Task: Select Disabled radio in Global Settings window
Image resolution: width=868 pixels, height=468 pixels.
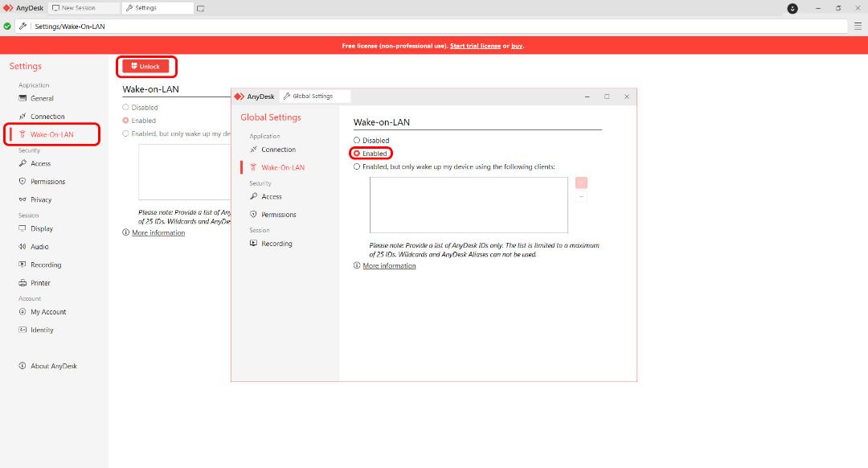Action: [x=357, y=141]
